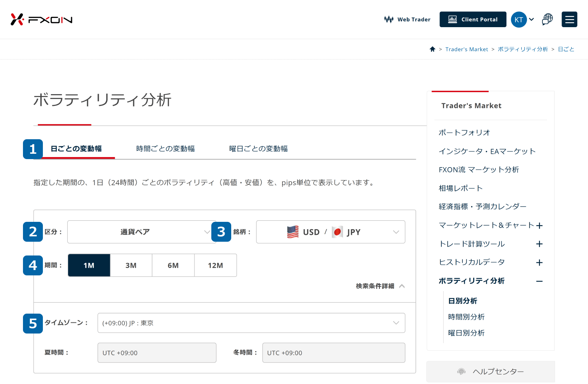The image size is (588, 384).
Task: Go to home via breadcrumb house icon
Action: point(433,49)
